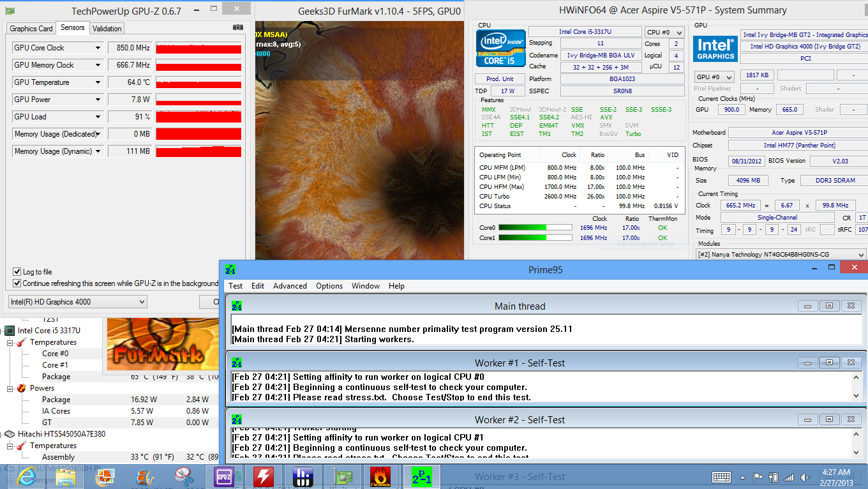Open the red lightning bolt taskbar app
The image size is (868, 489).
coord(262,477)
